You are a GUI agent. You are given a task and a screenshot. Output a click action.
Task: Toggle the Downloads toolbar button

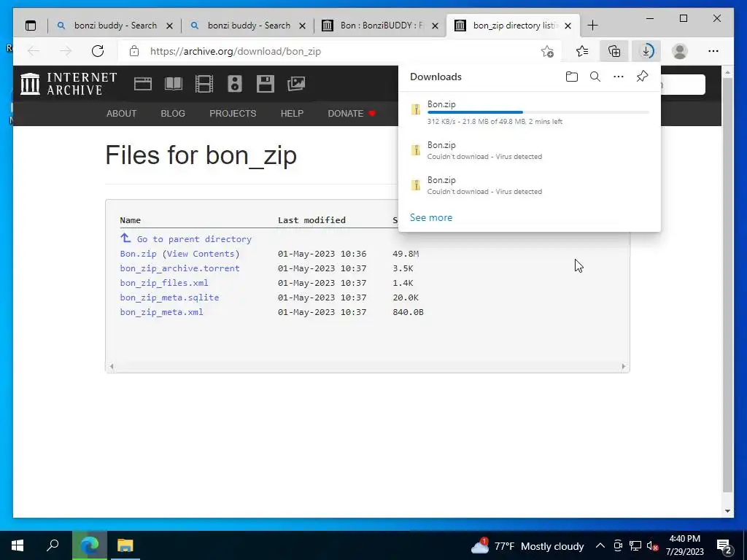(646, 51)
